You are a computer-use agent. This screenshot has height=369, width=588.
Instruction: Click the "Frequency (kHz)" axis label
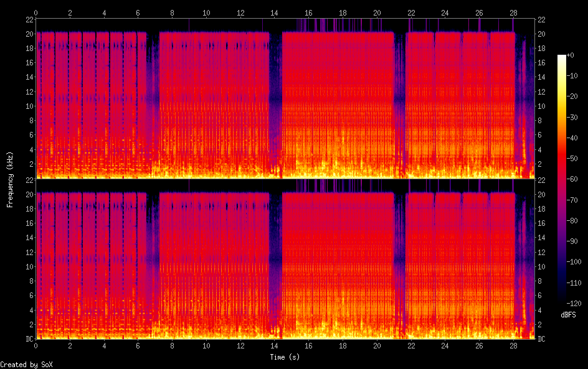point(10,179)
